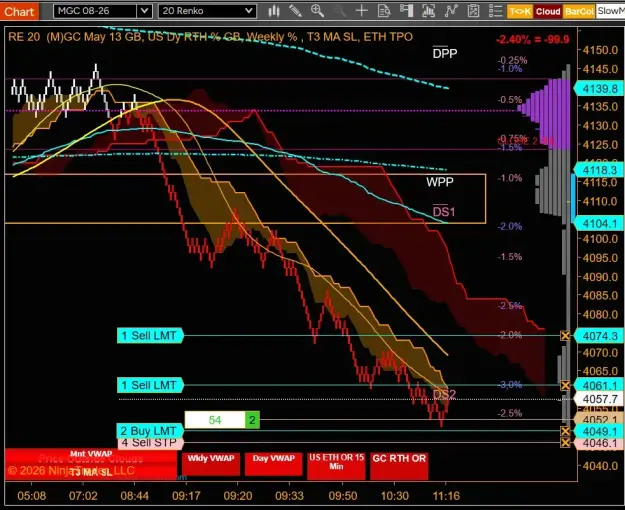
Task: Click the purple TPO volume profile
Action: [x=552, y=114]
